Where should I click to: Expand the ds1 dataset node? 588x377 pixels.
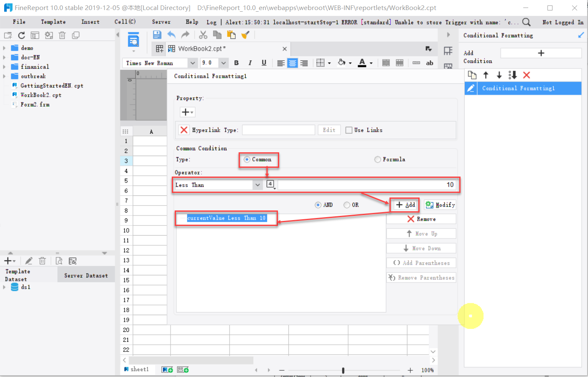4,287
